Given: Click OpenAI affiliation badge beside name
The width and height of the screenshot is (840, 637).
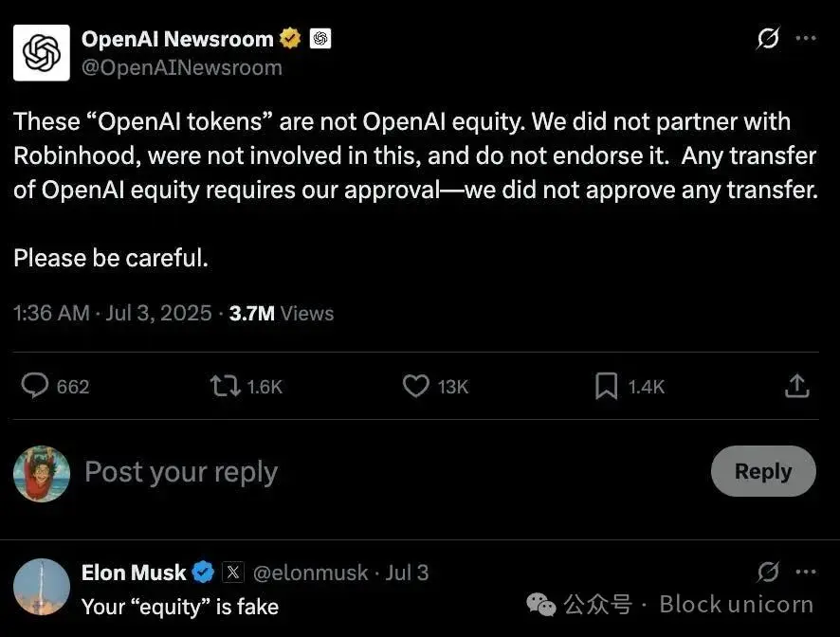Looking at the screenshot, I should tap(320, 39).
